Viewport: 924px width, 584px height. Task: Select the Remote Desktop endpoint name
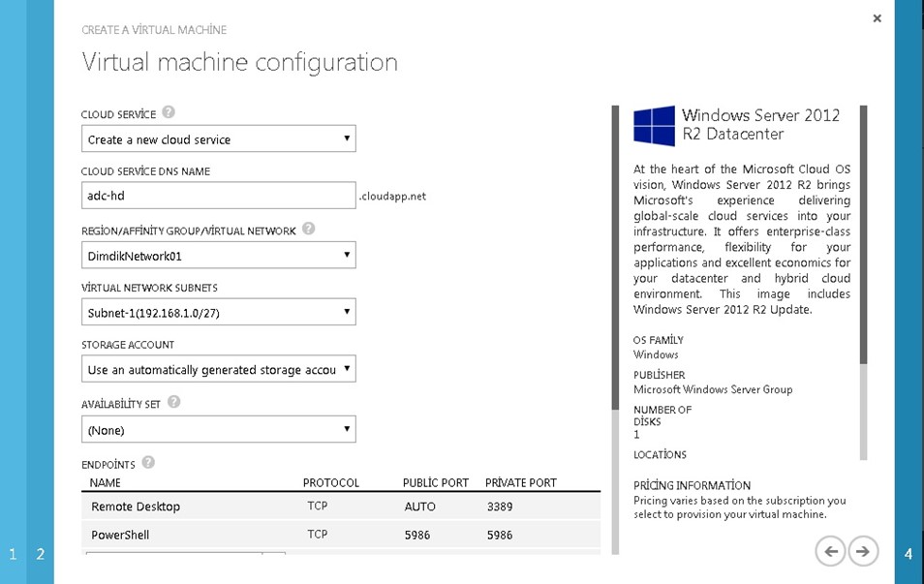click(136, 507)
